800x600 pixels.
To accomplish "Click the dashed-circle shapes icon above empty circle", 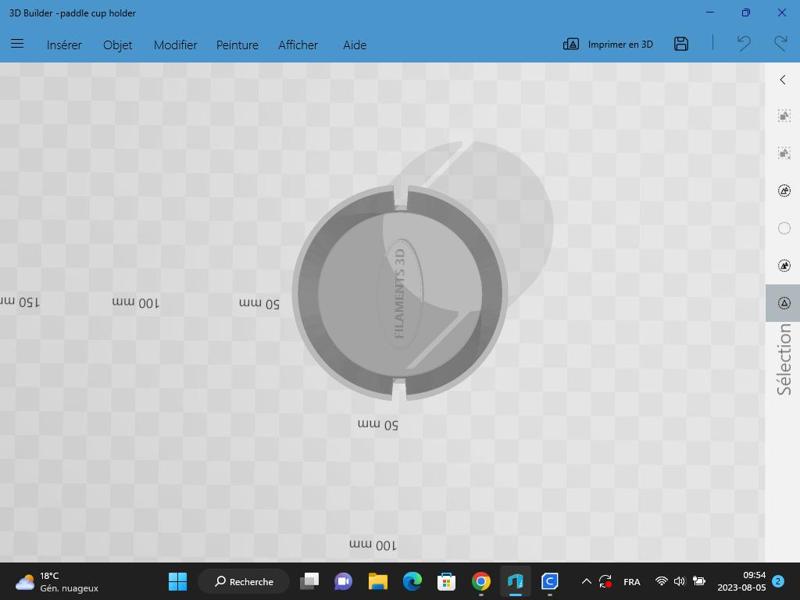I will [x=784, y=190].
